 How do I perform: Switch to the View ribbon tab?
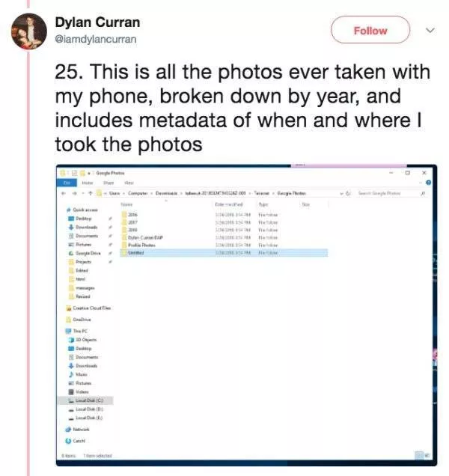(x=129, y=182)
